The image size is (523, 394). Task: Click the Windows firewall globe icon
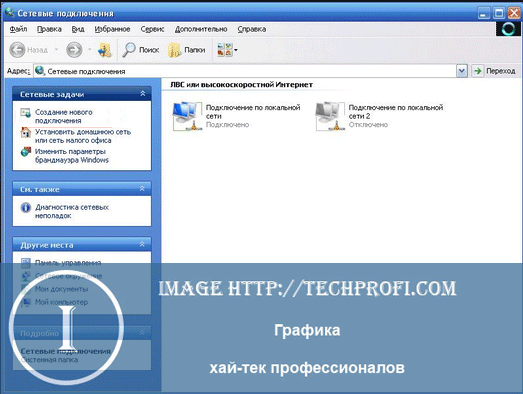[x=25, y=152]
